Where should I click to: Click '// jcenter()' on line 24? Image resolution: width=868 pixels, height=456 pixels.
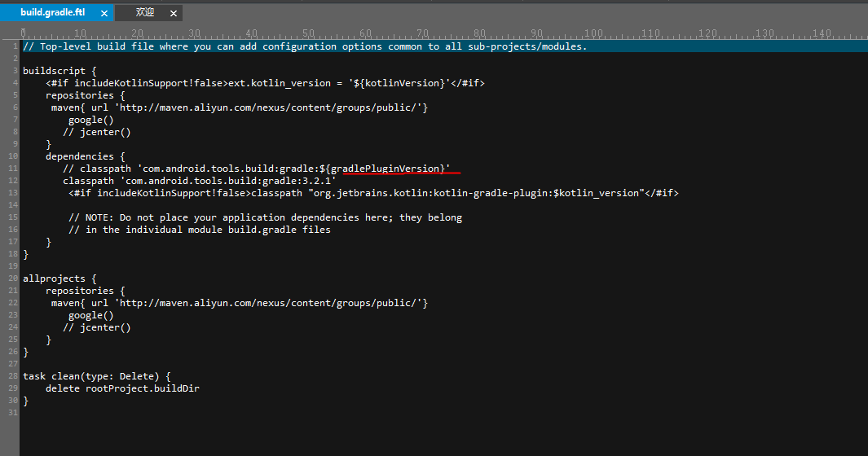pos(97,327)
